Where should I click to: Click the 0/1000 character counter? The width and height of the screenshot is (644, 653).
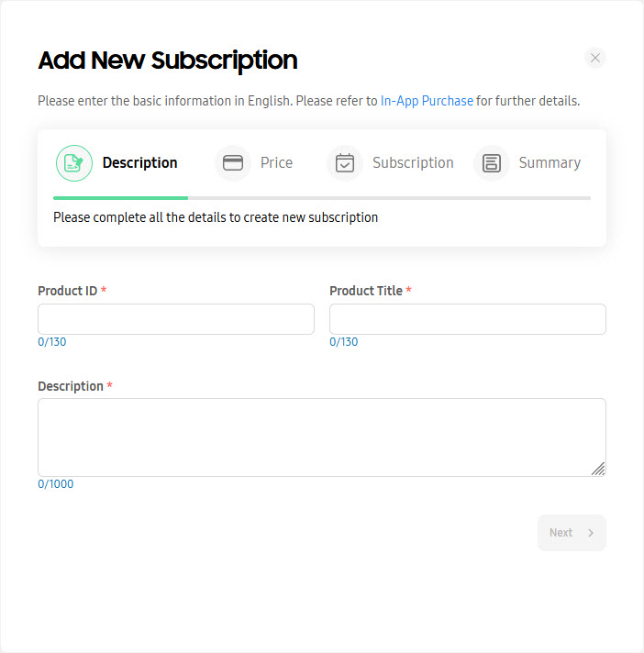coord(55,484)
